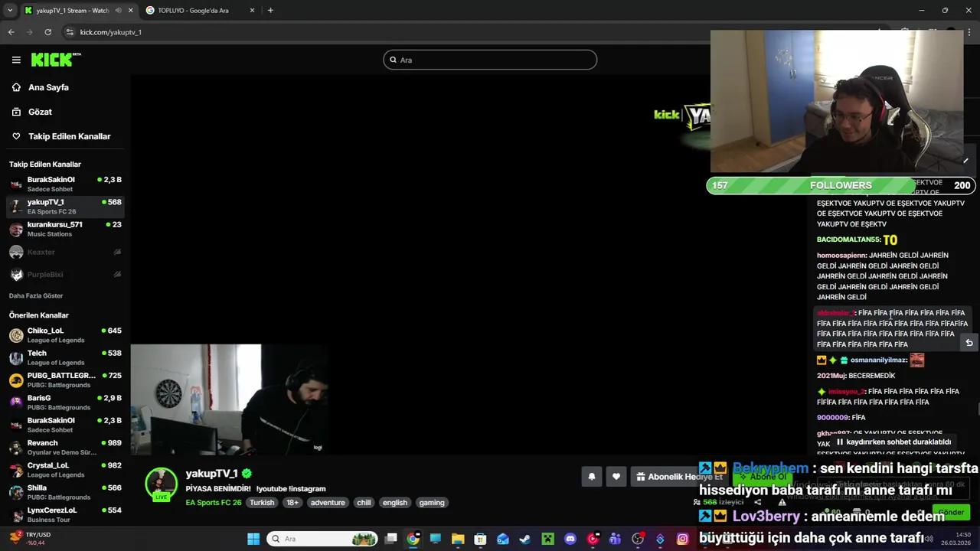Image resolution: width=980 pixels, height=551 pixels.
Task: Click the report warning triangle icon
Action: click(x=782, y=502)
